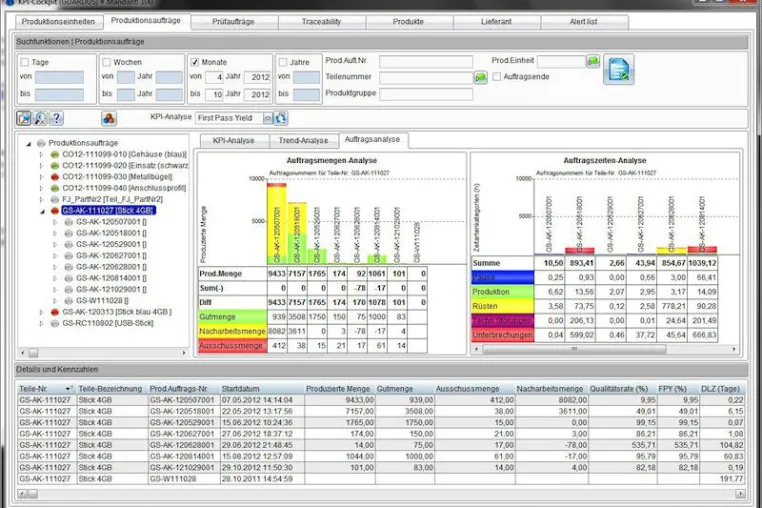Expand the GS-AK-120507001 child node
762x508 pixels.
55,222
